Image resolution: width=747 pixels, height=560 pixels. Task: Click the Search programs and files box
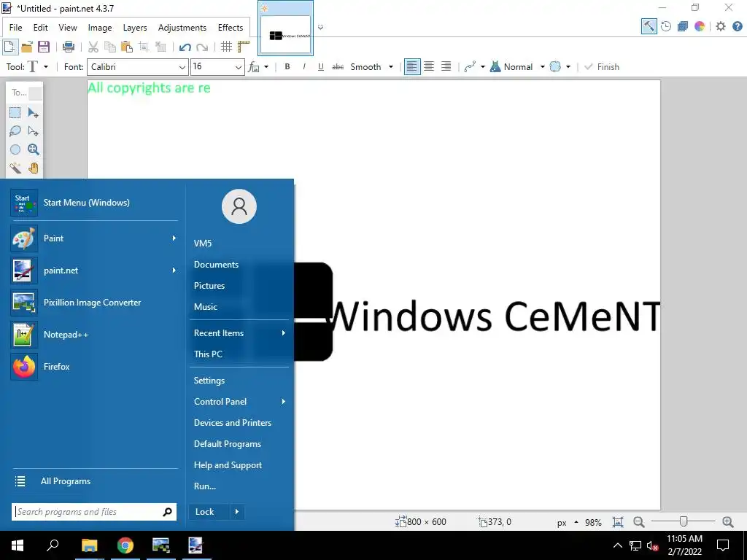(94, 512)
